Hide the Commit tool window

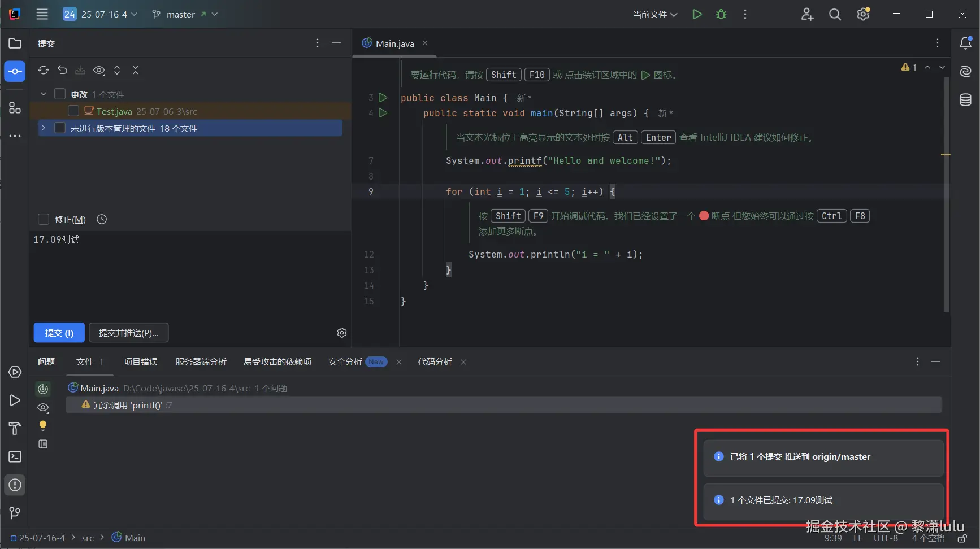pyautogui.click(x=336, y=43)
